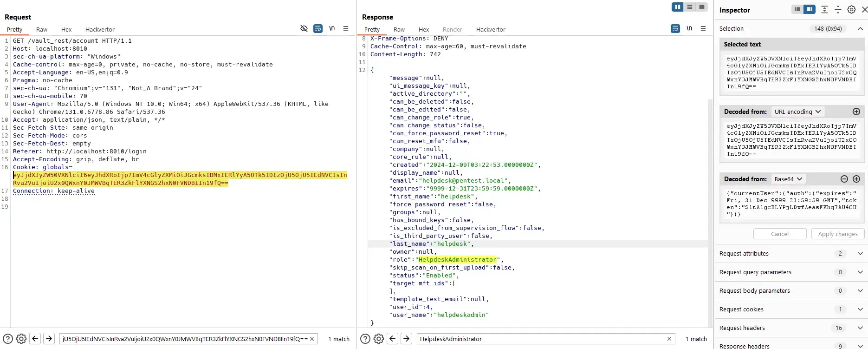Close the Inspector panel
Image resolution: width=868 pixels, height=349 pixels.
864,9
